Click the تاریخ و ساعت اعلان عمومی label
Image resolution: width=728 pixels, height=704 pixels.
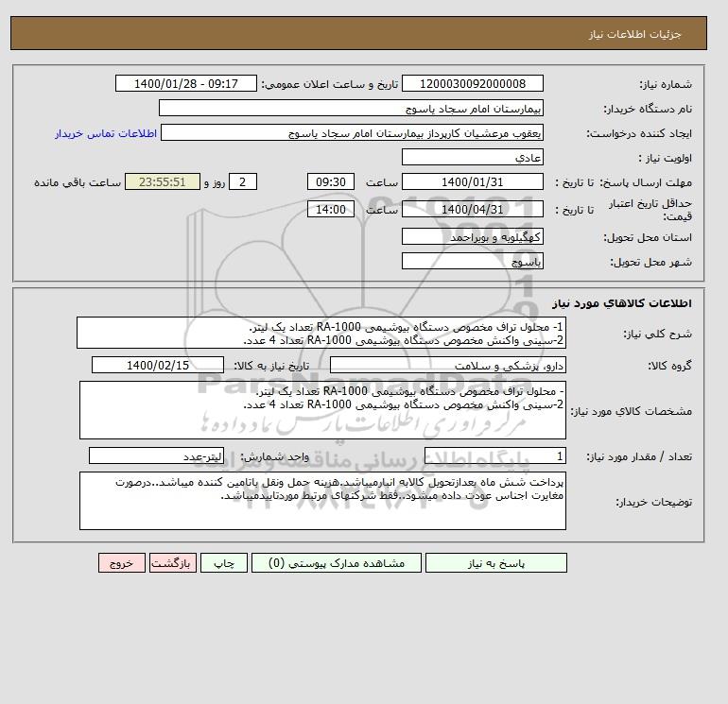tap(330, 84)
